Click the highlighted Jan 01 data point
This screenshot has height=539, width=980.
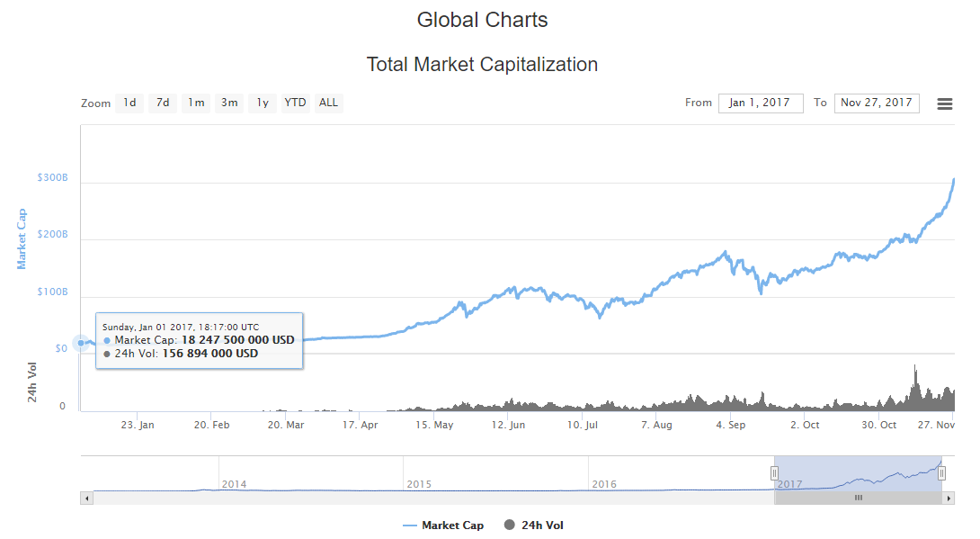click(81, 343)
